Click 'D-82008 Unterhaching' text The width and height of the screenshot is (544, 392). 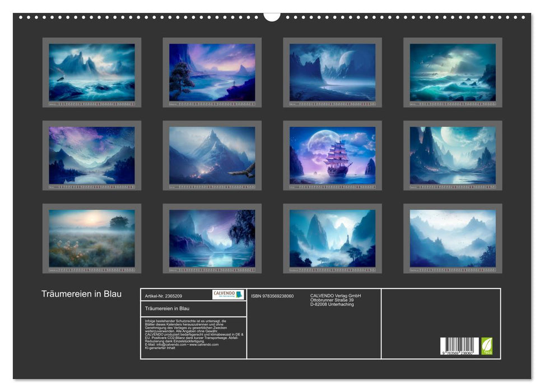click(x=332, y=304)
